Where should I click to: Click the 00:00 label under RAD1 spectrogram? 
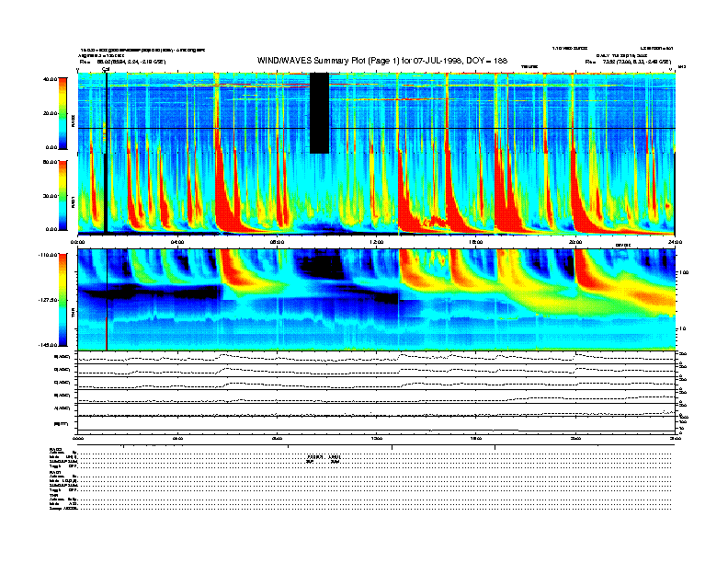point(77,242)
